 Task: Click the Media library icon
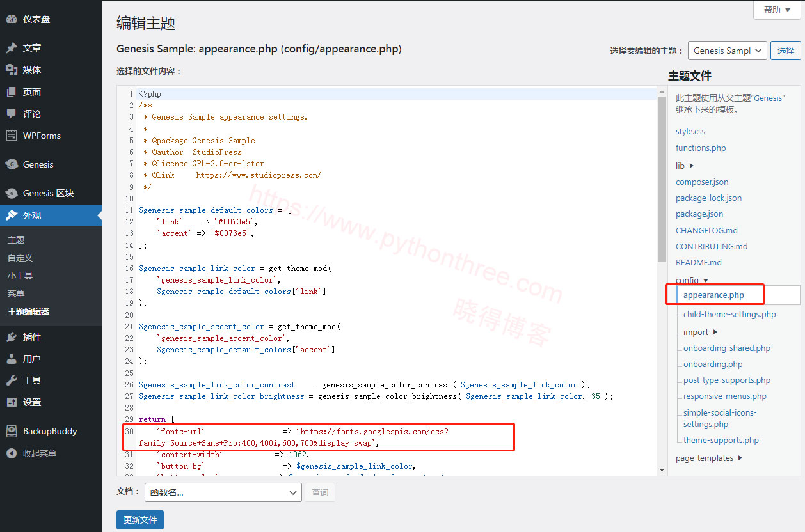pos(12,70)
